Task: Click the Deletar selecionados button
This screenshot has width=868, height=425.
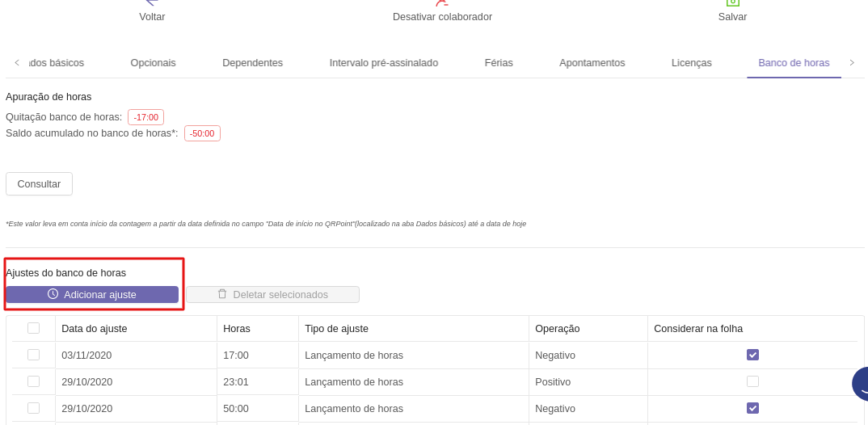Action: pyautogui.click(x=272, y=295)
